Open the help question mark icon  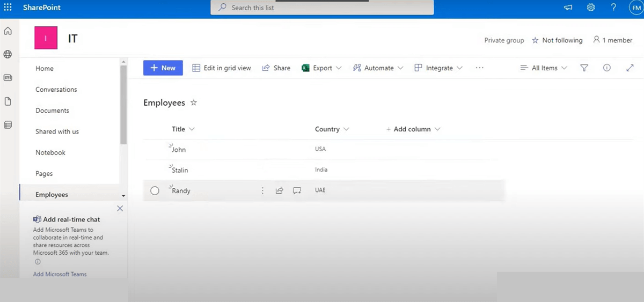[613, 8]
